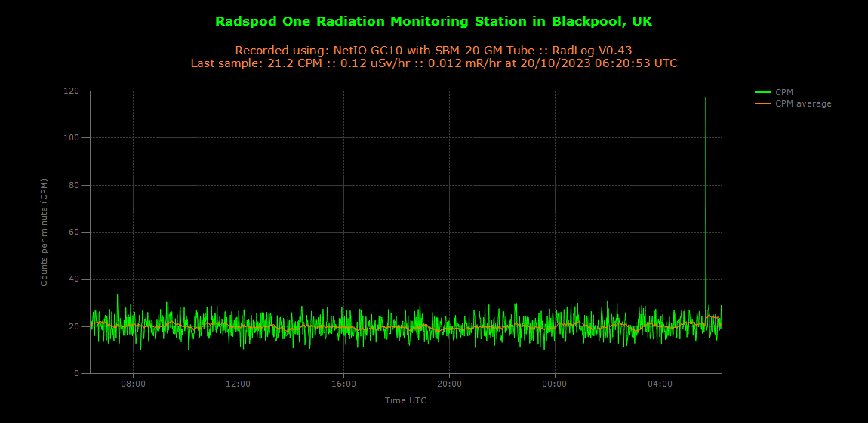Click the 20:00 x-axis tick label
The height and width of the screenshot is (423, 868).
click(449, 384)
